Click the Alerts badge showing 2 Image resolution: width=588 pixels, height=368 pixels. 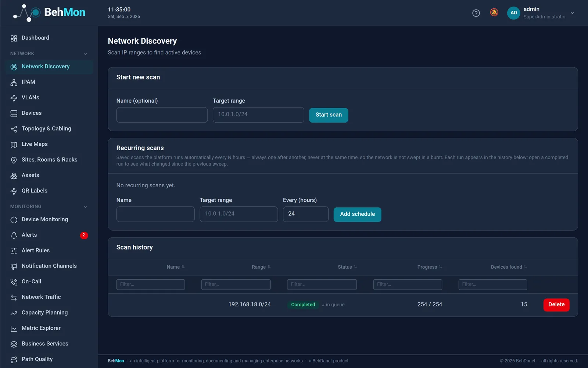(84, 235)
